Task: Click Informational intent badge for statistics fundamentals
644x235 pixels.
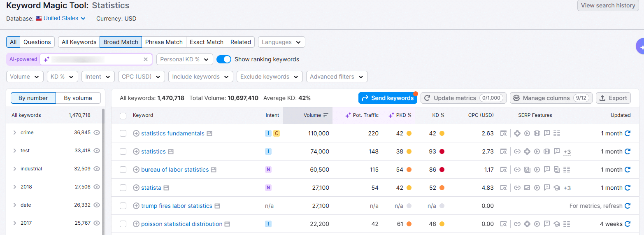Action: point(268,133)
